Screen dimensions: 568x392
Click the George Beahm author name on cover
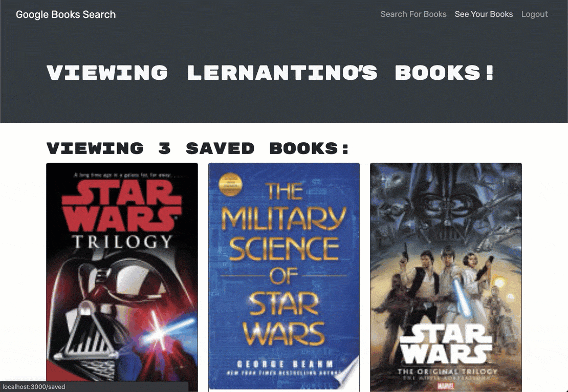pyautogui.click(x=285, y=364)
